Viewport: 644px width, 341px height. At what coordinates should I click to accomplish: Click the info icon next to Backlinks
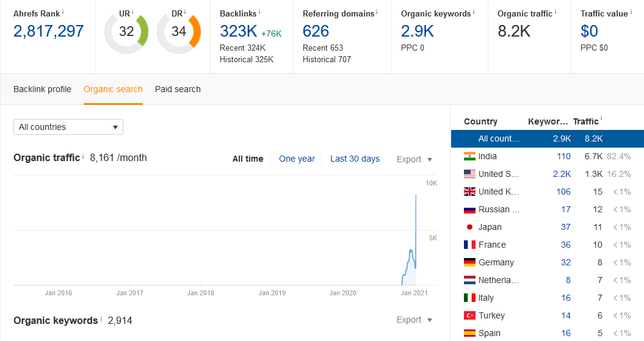(259, 12)
